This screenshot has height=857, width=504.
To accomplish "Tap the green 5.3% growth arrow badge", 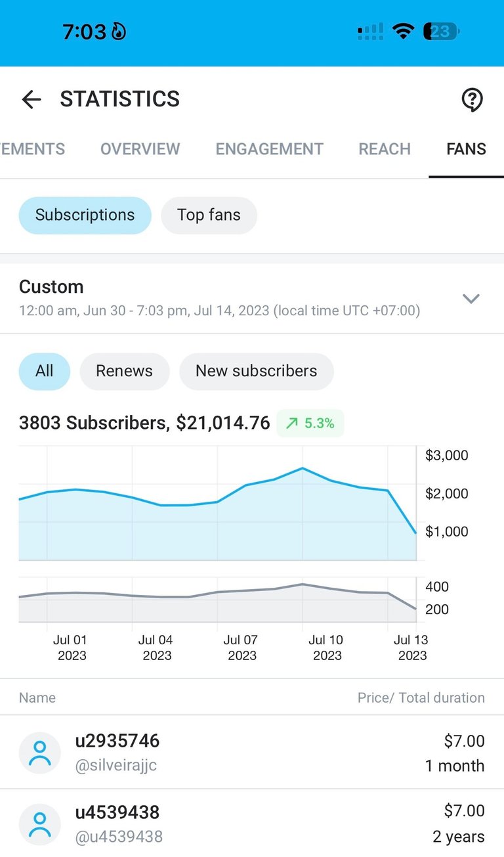I will tap(310, 424).
